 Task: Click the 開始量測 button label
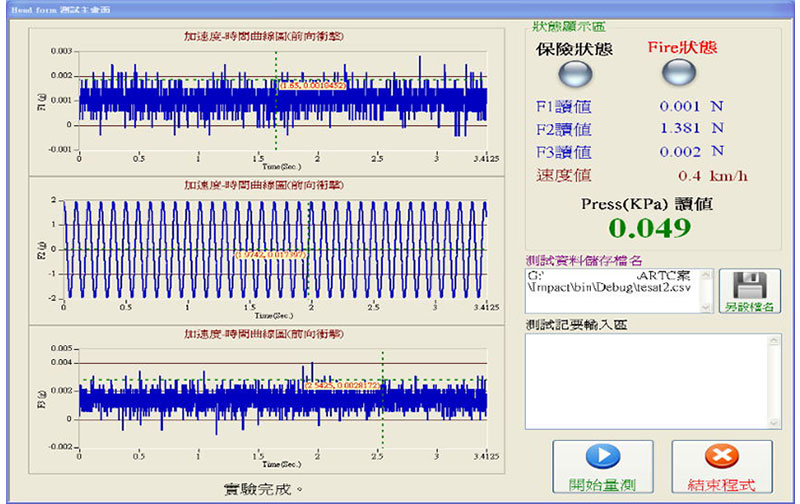tap(602, 484)
